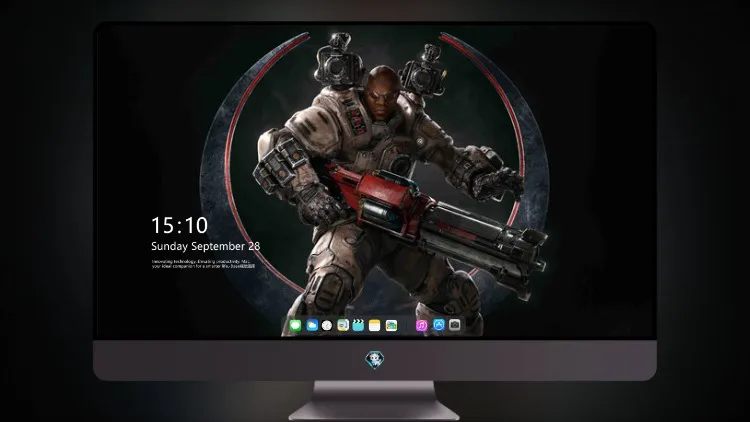Open the photo gallery app icon
The height and width of the screenshot is (422, 750).
[391, 325]
